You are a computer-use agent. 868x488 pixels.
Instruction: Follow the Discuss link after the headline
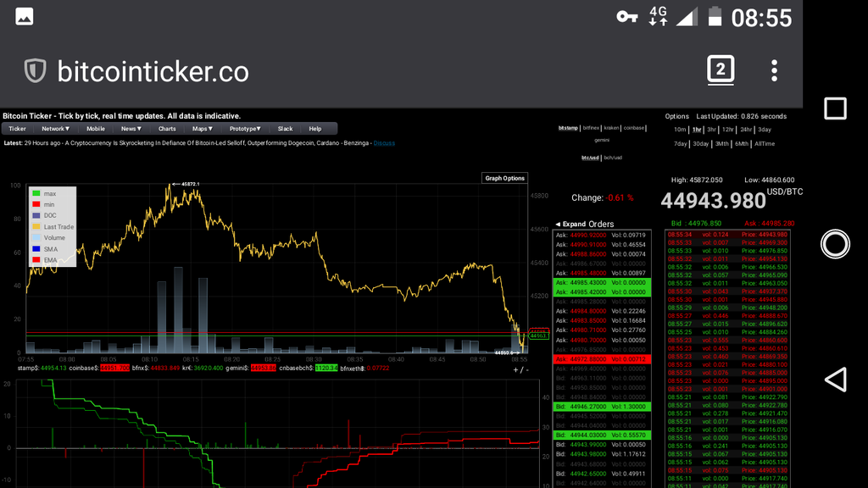(384, 143)
